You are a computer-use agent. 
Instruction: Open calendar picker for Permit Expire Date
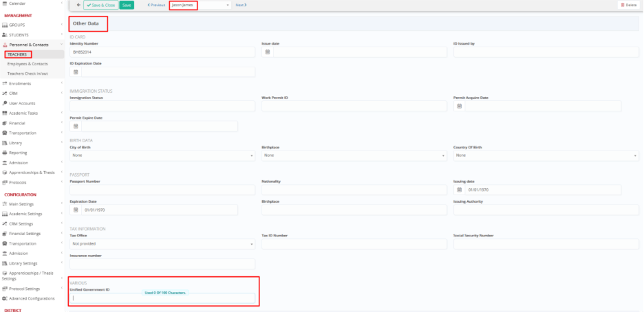(x=76, y=126)
